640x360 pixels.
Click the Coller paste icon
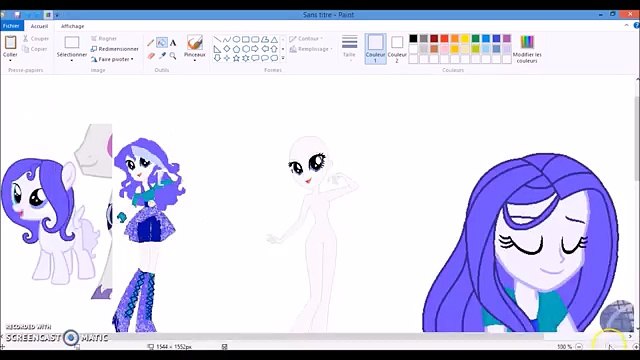10,42
